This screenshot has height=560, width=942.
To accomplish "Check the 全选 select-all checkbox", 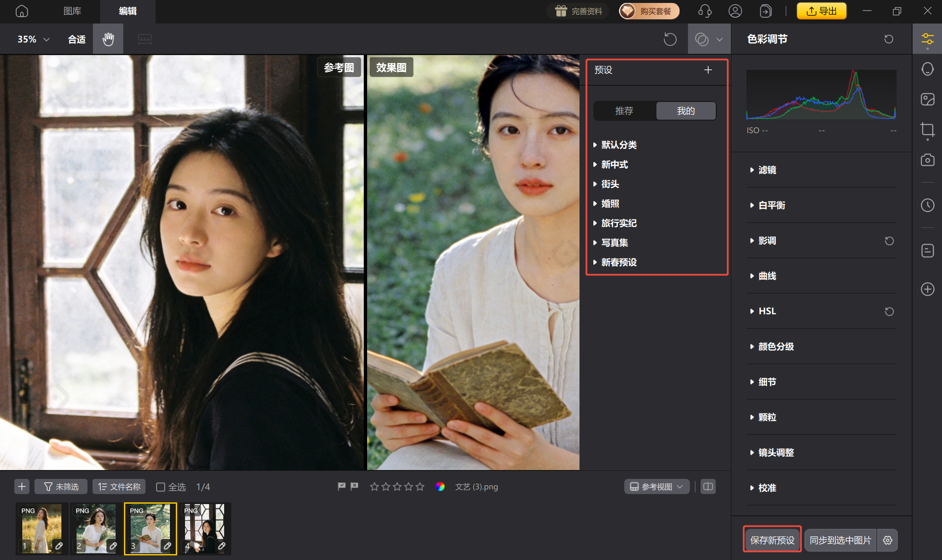I will coord(161,487).
